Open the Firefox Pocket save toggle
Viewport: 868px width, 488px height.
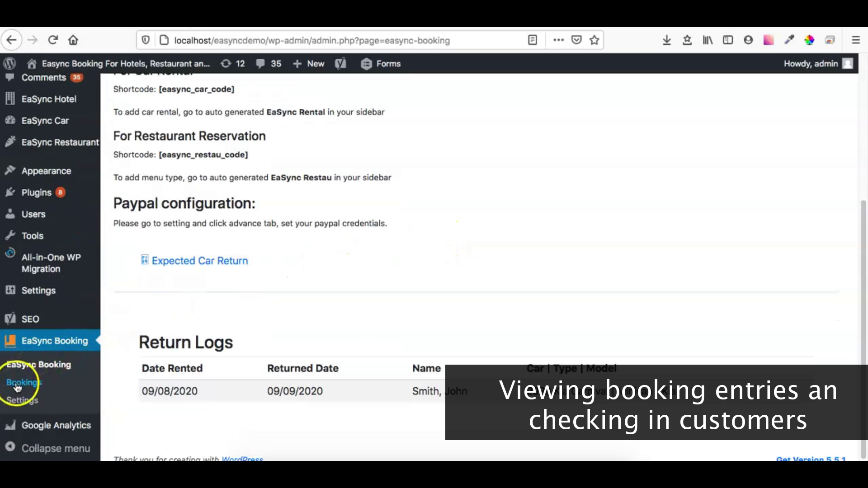[576, 40]
